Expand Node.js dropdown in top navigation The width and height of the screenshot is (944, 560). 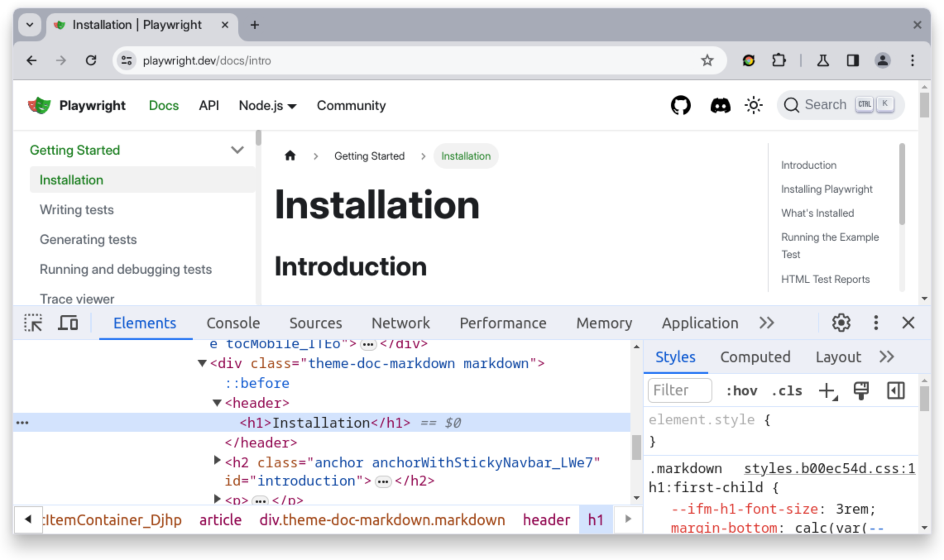pos(267,105)
